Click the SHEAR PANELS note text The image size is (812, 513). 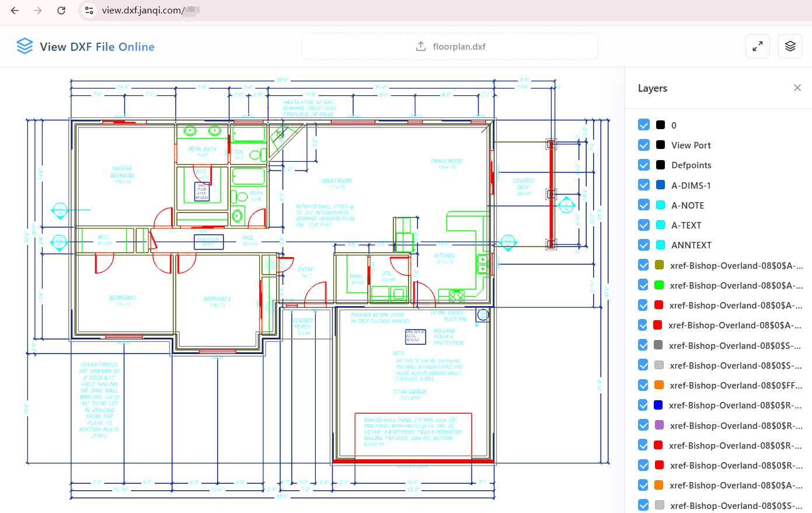tap(99, 400)
